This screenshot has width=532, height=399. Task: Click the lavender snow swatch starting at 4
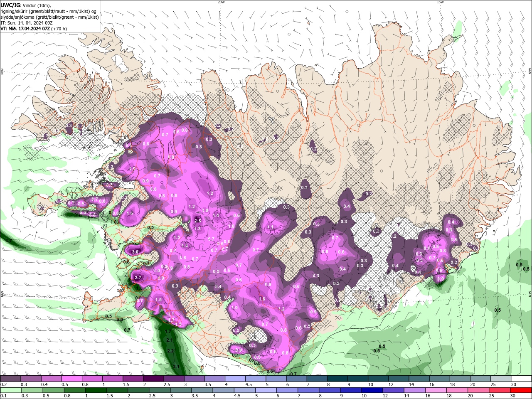pos(235,379)
